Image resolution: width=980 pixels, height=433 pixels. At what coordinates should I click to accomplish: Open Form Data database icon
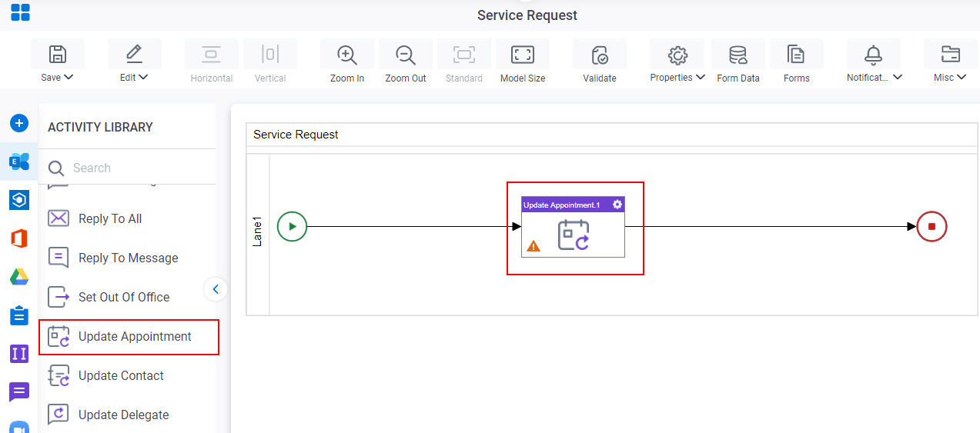[738, 55]
